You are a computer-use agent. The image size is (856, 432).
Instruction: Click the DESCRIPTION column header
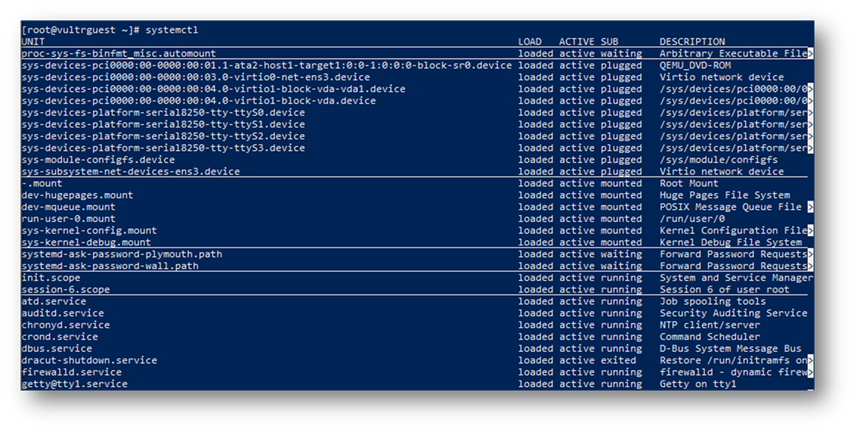pyautogui.click(x=692, y=41)
